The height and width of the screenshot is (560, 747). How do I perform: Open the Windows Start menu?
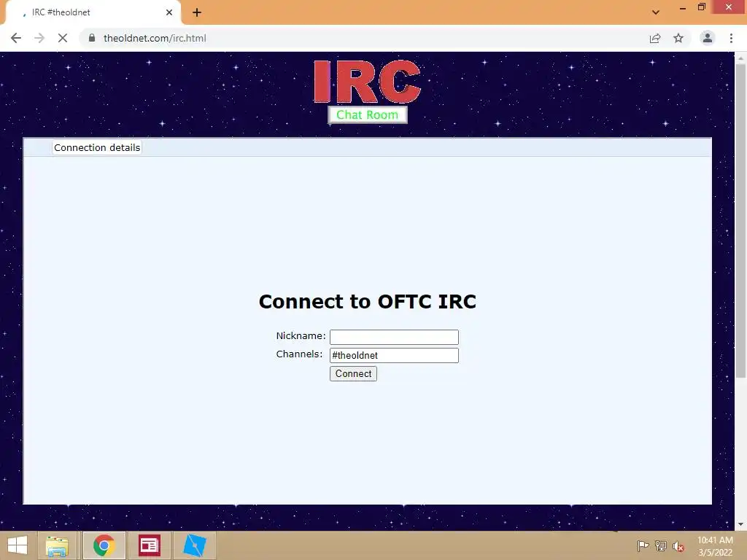click(x=18, y=545)
